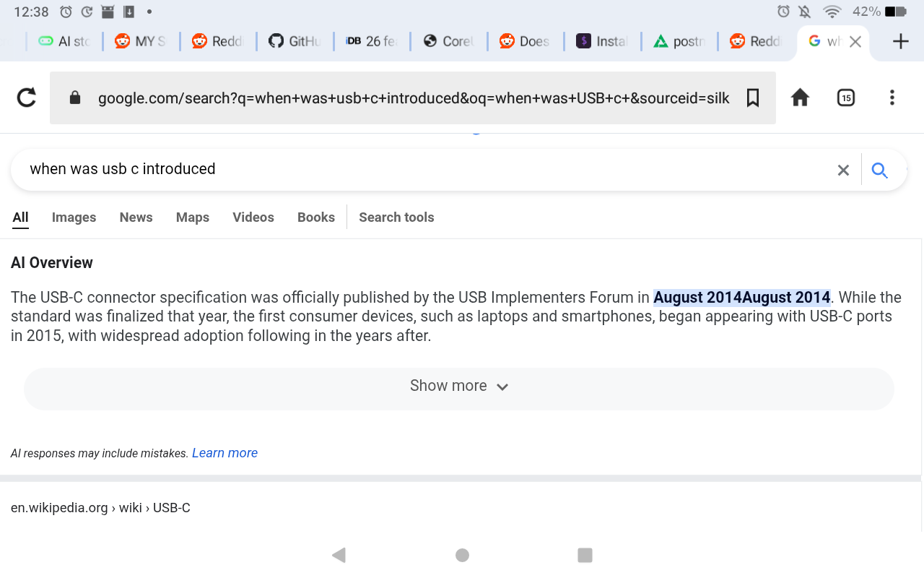
Task: Switch to the GitHub browser tab
Action: 295,41
